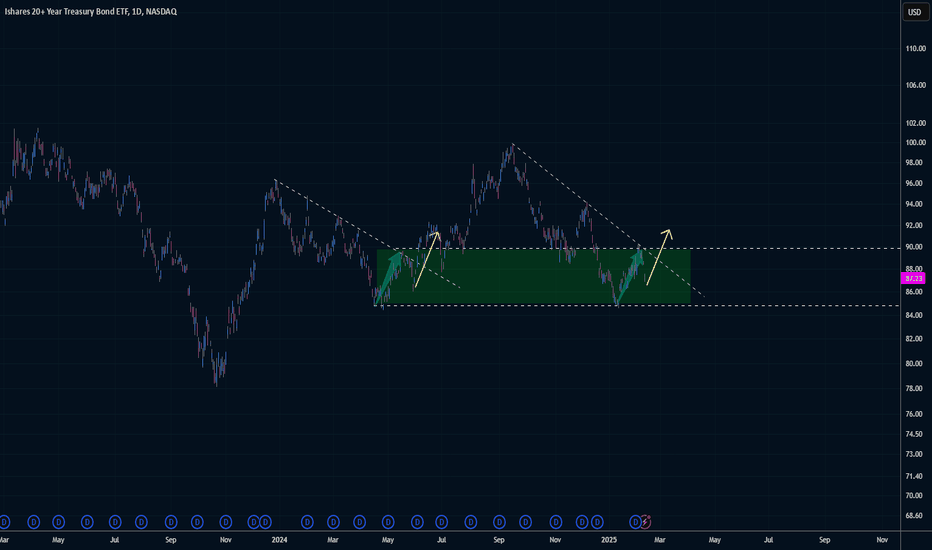The height and width of the screenshot is (550, 932).
Task: Open the February 2024 dividend marker
Action: coord(307,522)
